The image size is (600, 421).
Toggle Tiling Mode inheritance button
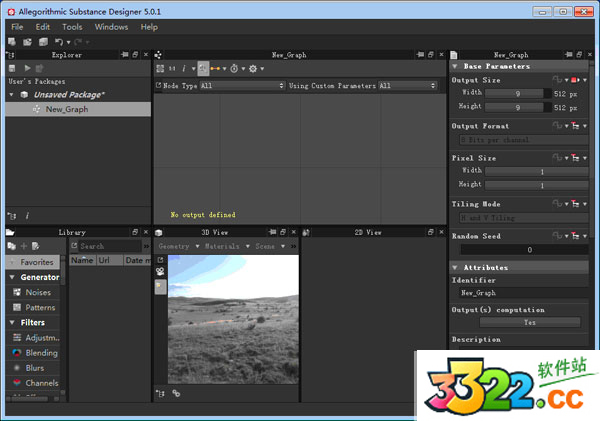tap(575, 204)
